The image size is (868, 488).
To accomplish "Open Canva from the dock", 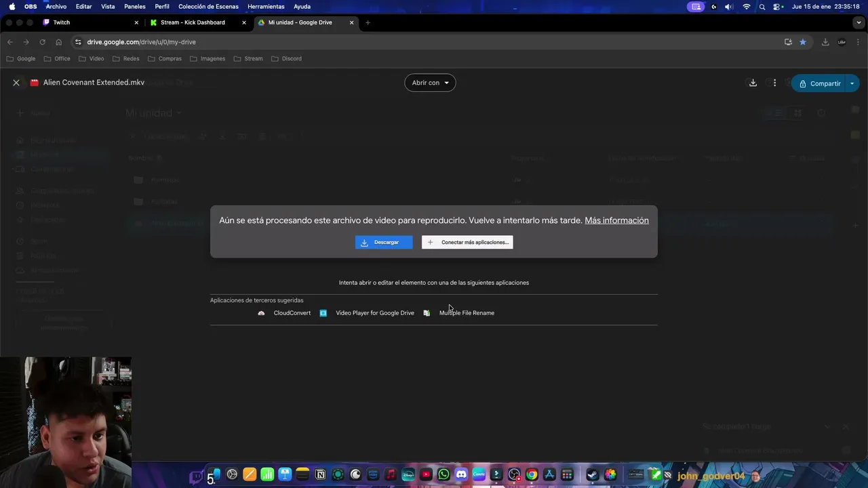I will 479,474.
